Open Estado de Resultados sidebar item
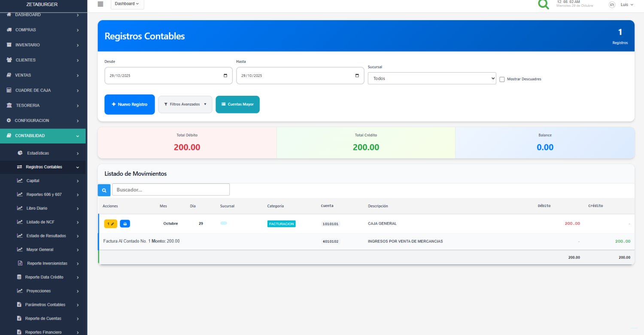The width and height of the screenshot is (644, 335). (x=46, y=236)
